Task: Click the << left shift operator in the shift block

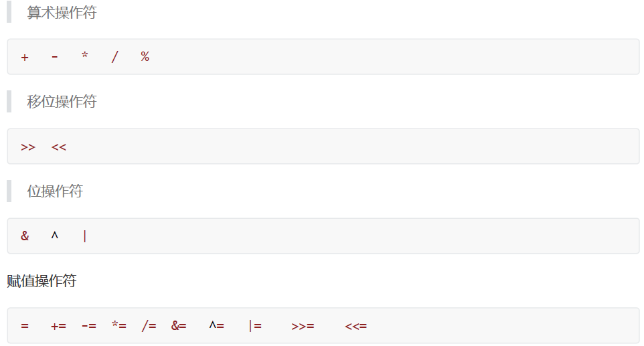Action: click(x=59, y=147)
